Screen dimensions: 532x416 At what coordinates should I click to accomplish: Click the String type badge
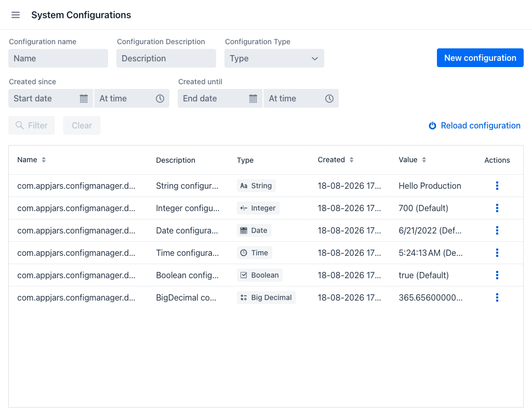tap(256, 186)
